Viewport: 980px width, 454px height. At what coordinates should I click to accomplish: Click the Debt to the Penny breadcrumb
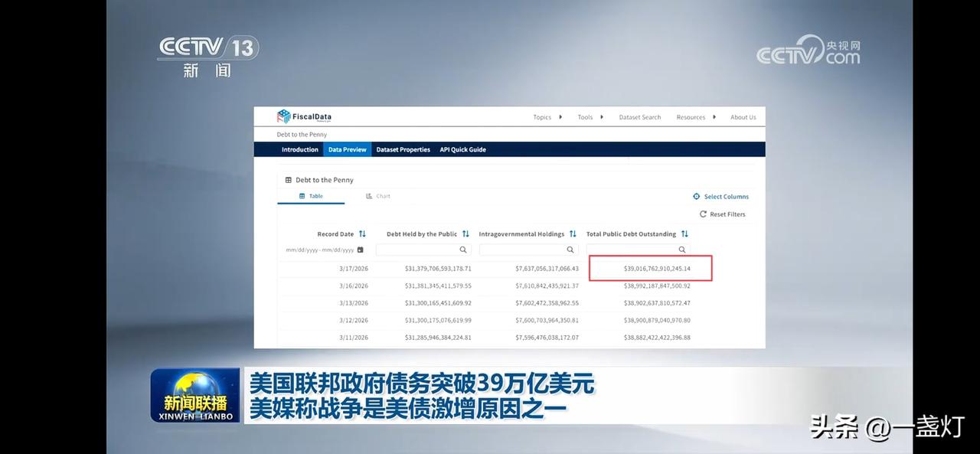tap(302, 135)
